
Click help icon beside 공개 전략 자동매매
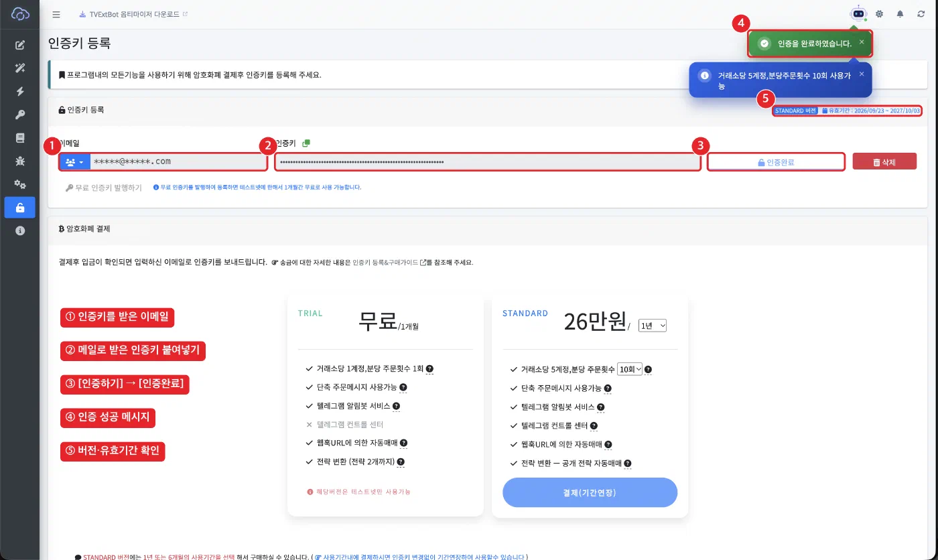tap(628, 463)
